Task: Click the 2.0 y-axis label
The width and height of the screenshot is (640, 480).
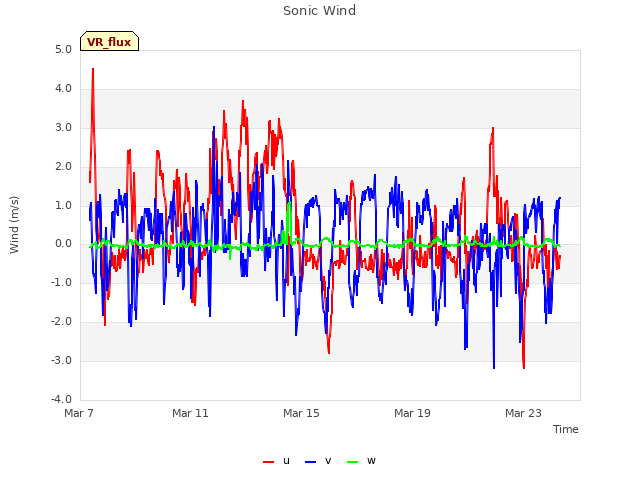Action: 63,167
